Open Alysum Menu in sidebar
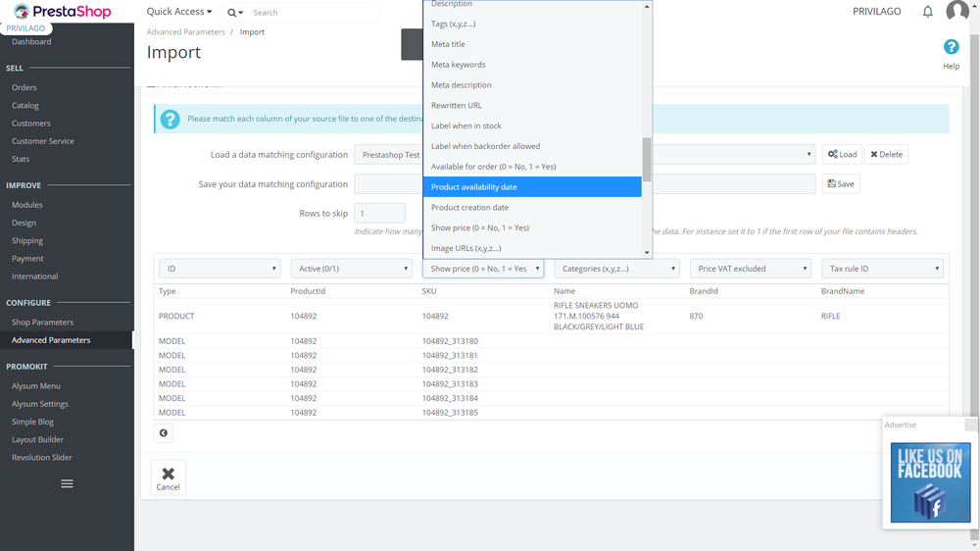 pos(35,386)
